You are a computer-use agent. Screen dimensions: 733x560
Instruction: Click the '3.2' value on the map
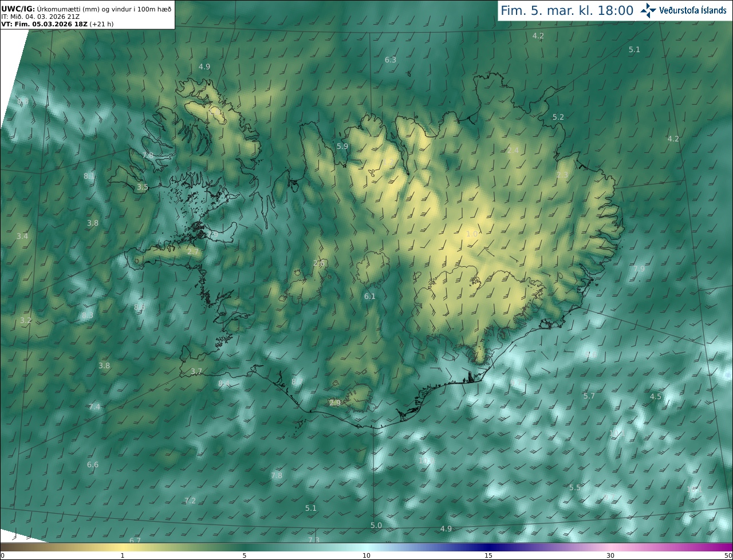tap(26, 320)
